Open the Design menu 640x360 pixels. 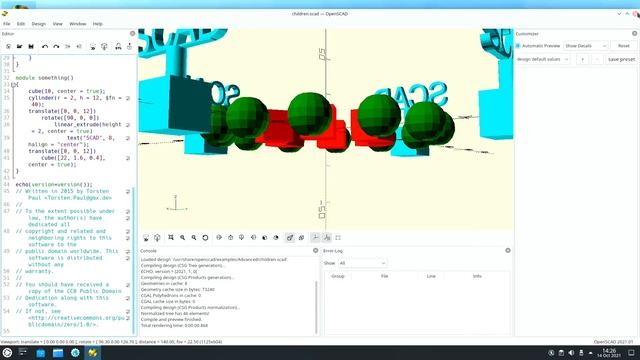coord(39,24)
